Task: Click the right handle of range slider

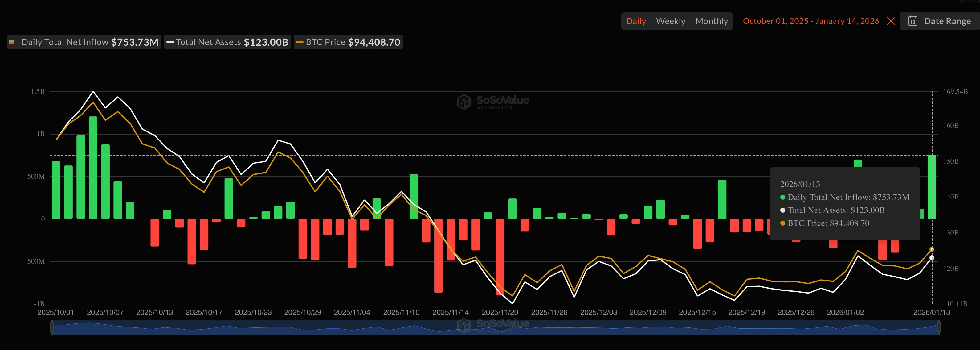Action: pos(938,327)
